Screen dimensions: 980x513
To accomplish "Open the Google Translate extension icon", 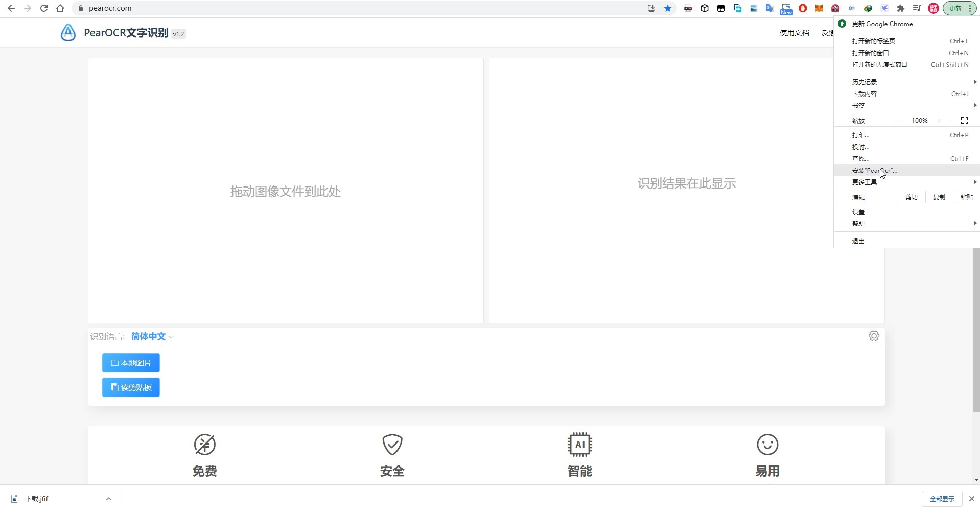I will 769,8.
